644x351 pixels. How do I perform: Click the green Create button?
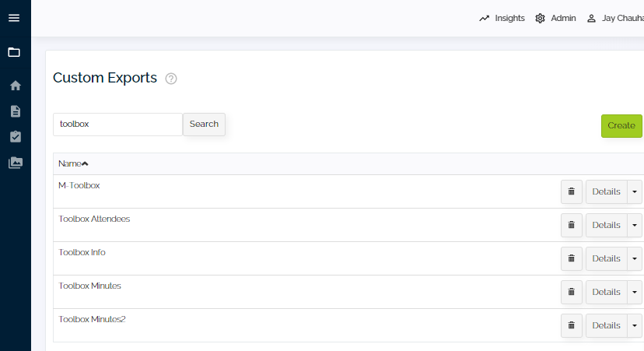621,126
